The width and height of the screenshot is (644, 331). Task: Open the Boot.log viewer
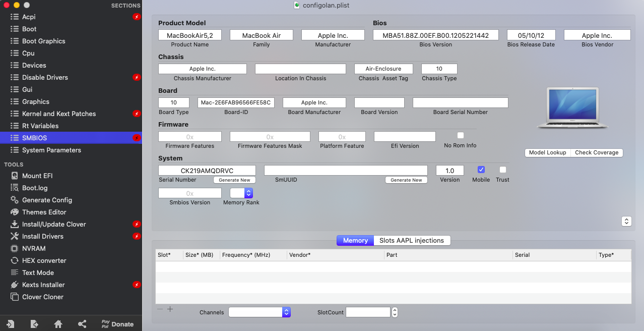click(x=34, y=188)
